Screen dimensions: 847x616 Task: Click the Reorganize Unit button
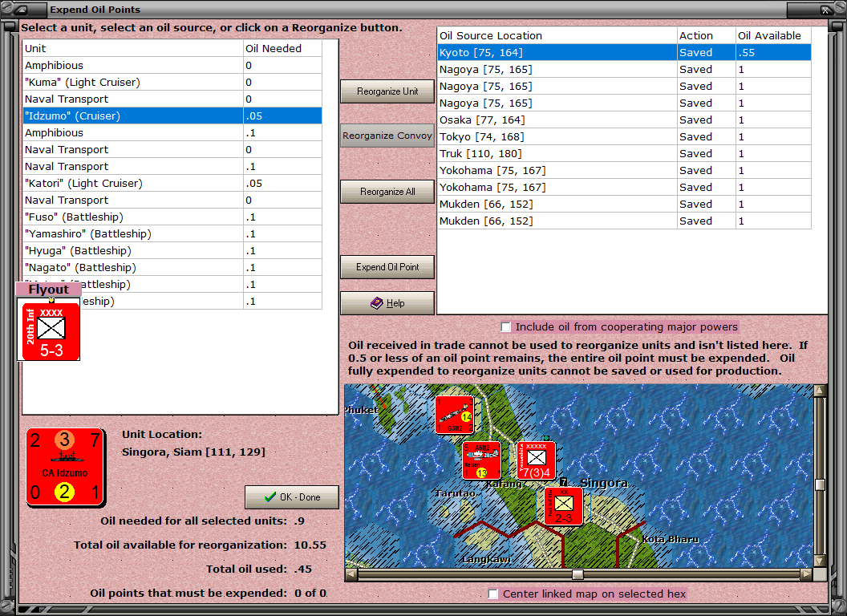(x=387, y=91)
